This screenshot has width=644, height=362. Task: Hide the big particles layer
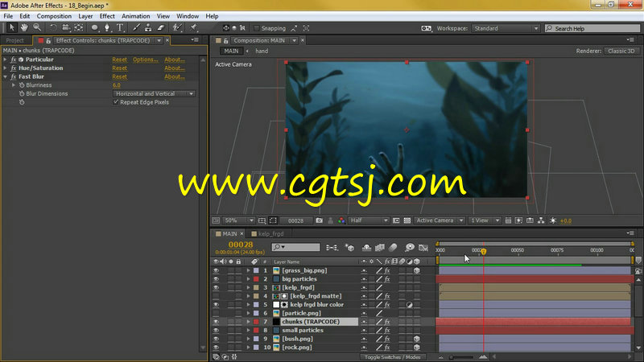coord(216,279)
